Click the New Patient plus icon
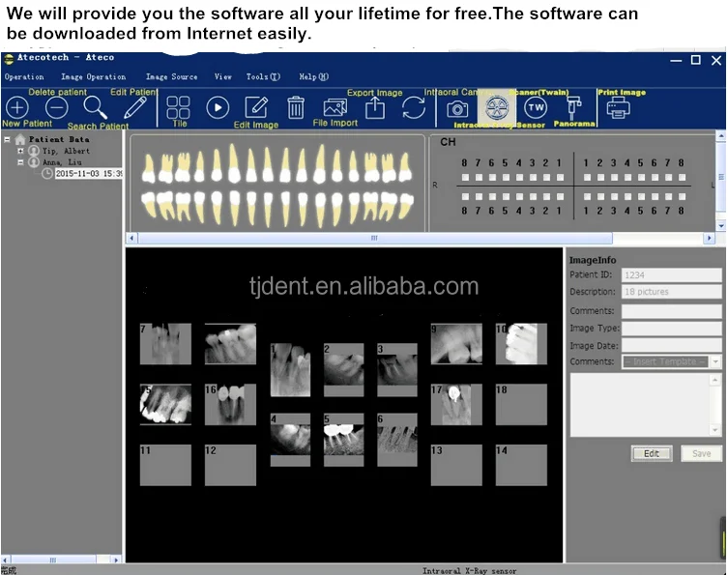This screenshot has height=575, width=728. click(17, 107)
